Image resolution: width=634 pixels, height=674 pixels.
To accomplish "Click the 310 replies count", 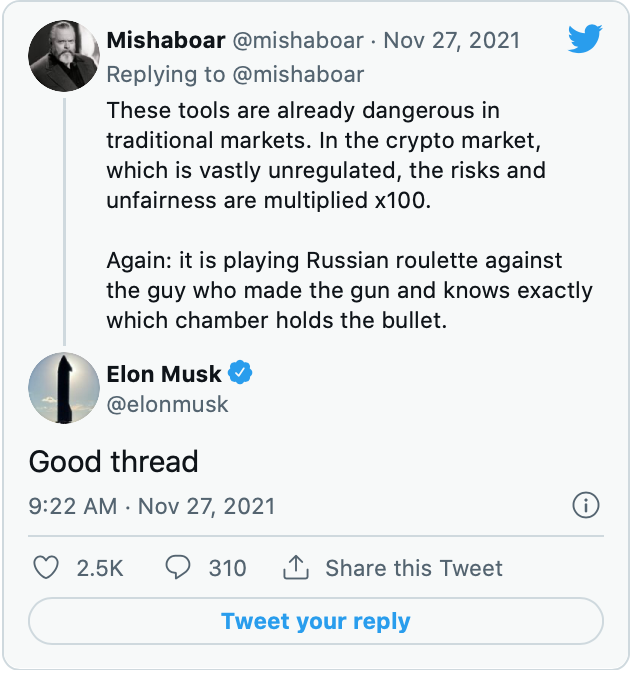I will (x=227, y=568).
